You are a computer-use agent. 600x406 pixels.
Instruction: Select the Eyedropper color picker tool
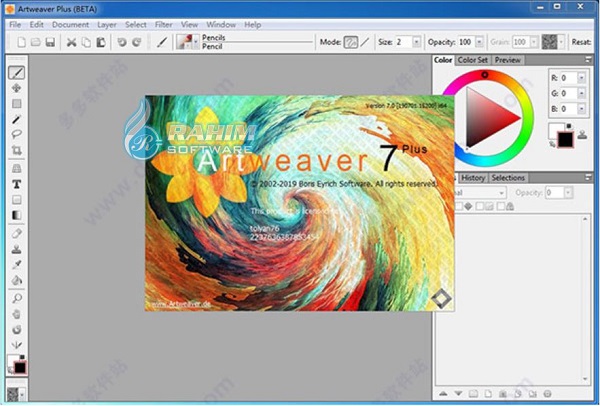(x=16, y=264)
